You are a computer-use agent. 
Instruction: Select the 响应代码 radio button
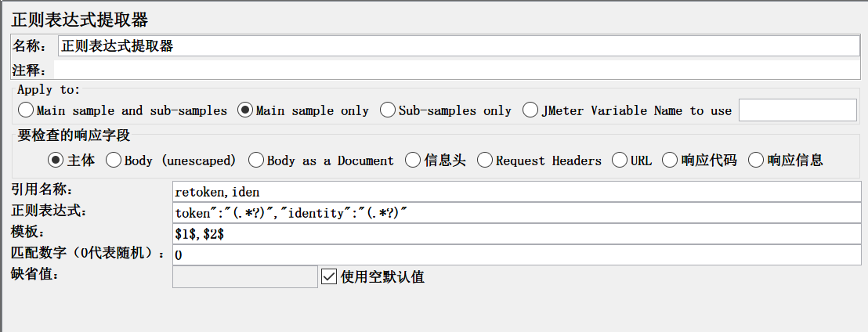[670, 161]
